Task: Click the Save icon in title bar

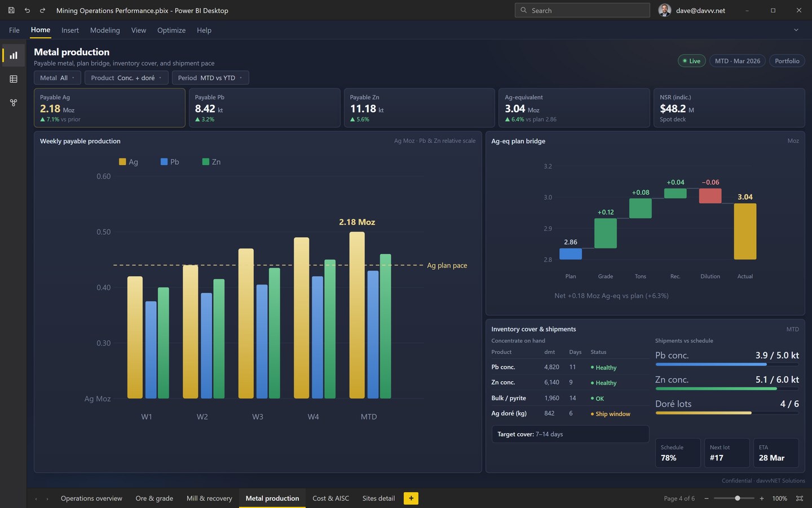Action: click(x=11, y=10)
